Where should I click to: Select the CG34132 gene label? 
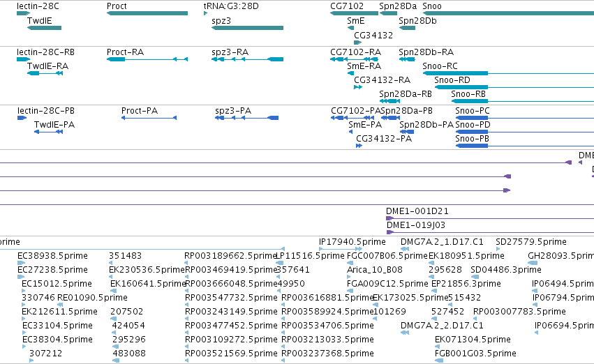point(373,35)
